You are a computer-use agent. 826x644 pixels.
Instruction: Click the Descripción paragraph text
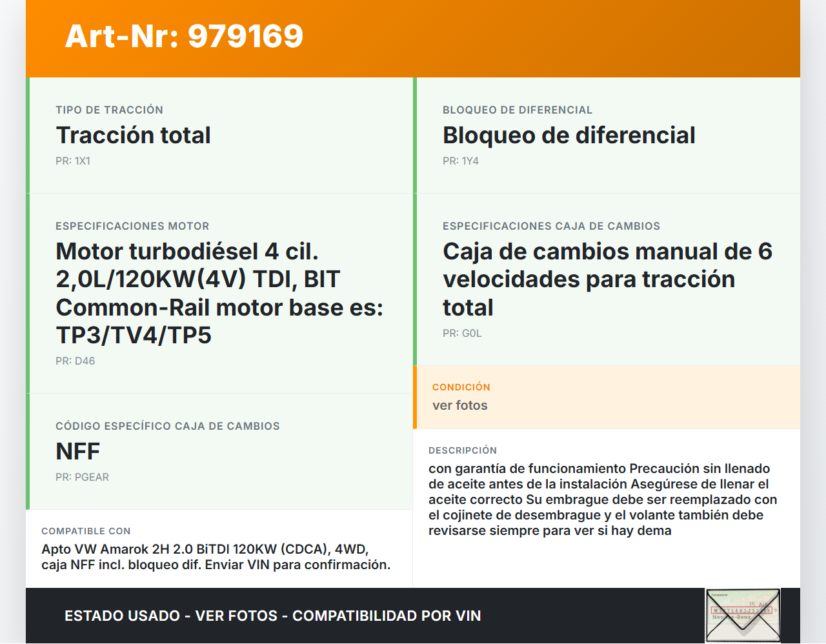pyautogui.click(x=603, y=499)
